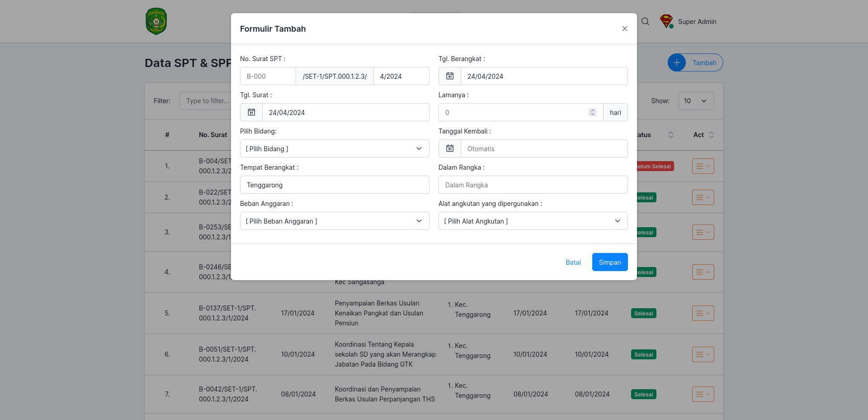Screen dimensions: 868x420
Task: Close the Formulir Tambah dialog
Action: pos(625,29)
